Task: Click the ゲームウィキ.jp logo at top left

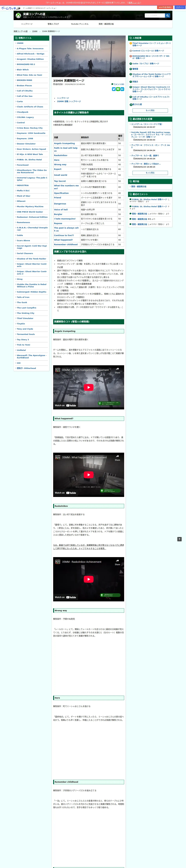Action: tap(11, 8)
